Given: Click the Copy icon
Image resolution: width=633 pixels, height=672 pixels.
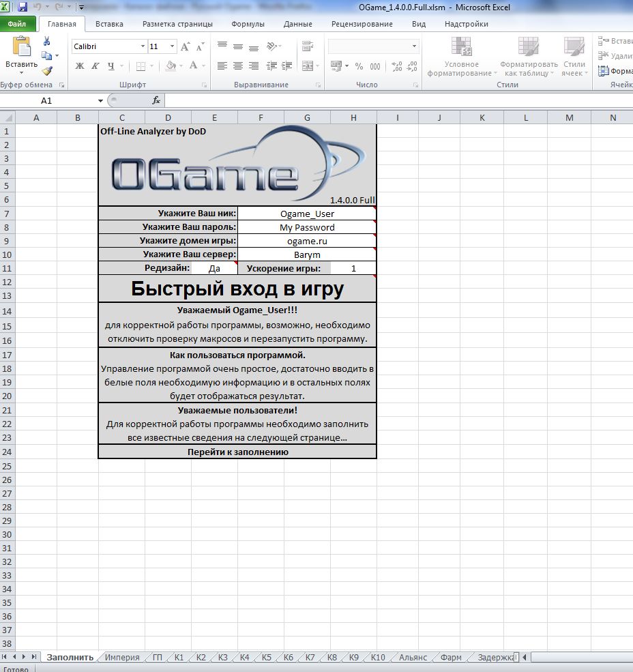Looking at the screenshot, I should click(x=46, y=55).
